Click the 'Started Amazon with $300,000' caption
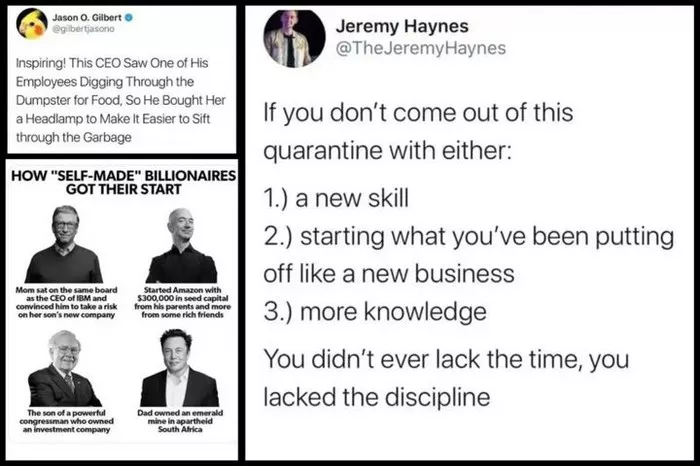This screenshot has height=466, width=700. (183, 302)
